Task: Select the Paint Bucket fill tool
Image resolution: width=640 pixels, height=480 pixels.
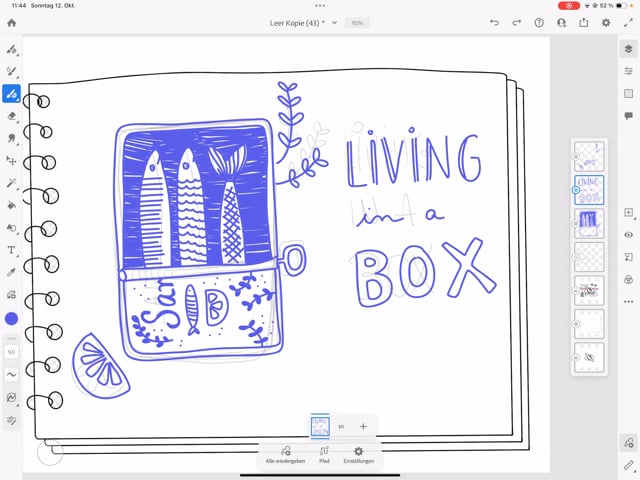Action: [x=12, y=205]
